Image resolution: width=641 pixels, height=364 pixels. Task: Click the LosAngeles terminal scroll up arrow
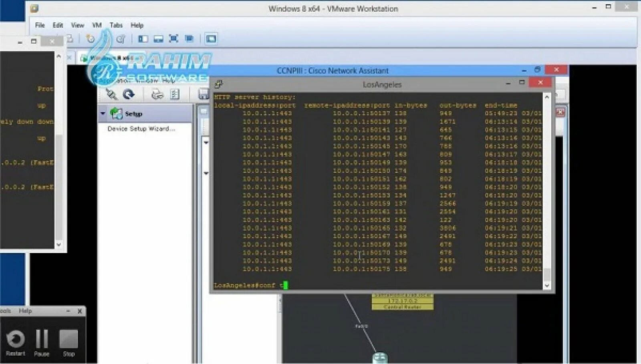547,97
